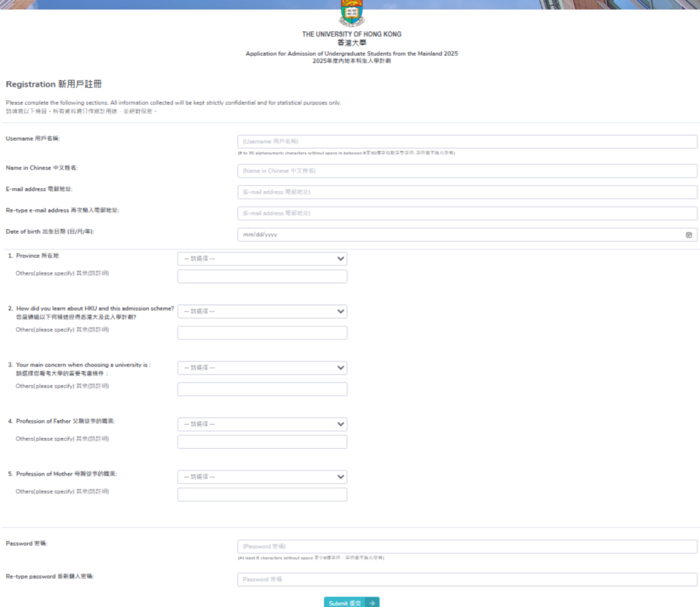This screenshot has width=700, height=607.
Task: Focus the Date of birth field
Action: [x=467, y=235]
